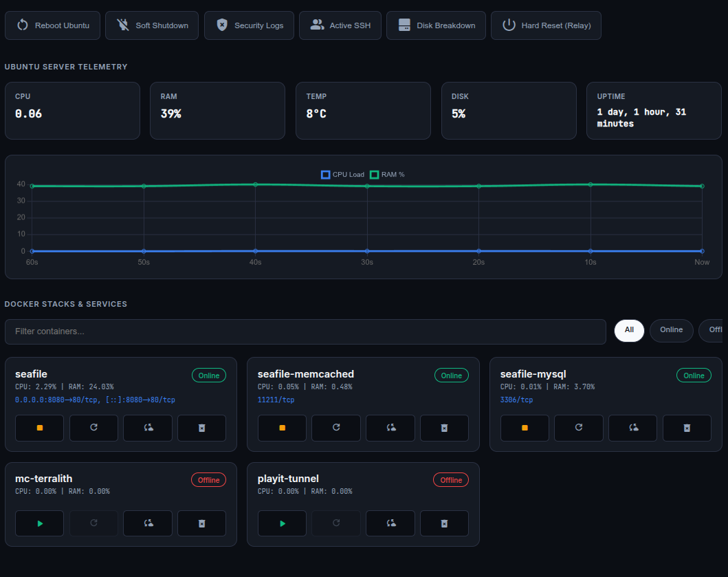Screen dimensions: 728x577
Task: Click cloud sync icon on mc-terralith
Action: coord(148,523)
